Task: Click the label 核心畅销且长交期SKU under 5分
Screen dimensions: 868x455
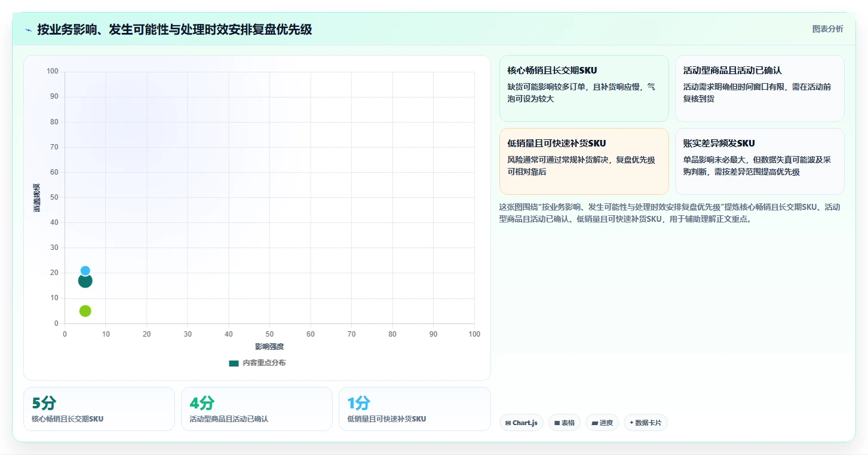Action: point(68,419)
